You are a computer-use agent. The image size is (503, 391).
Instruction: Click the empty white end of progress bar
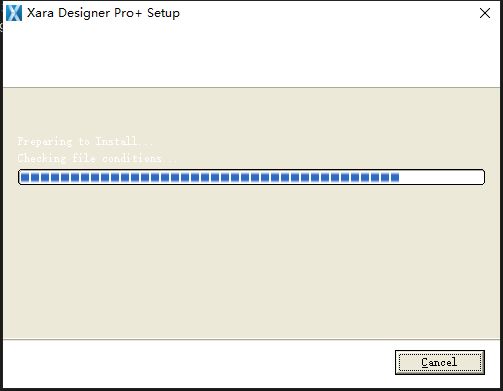(441, 177)
